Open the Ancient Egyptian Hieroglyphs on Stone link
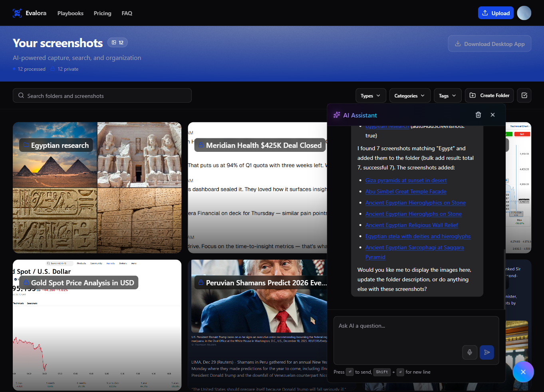Viewport: 544px width, 392px height. coord(413,214)
